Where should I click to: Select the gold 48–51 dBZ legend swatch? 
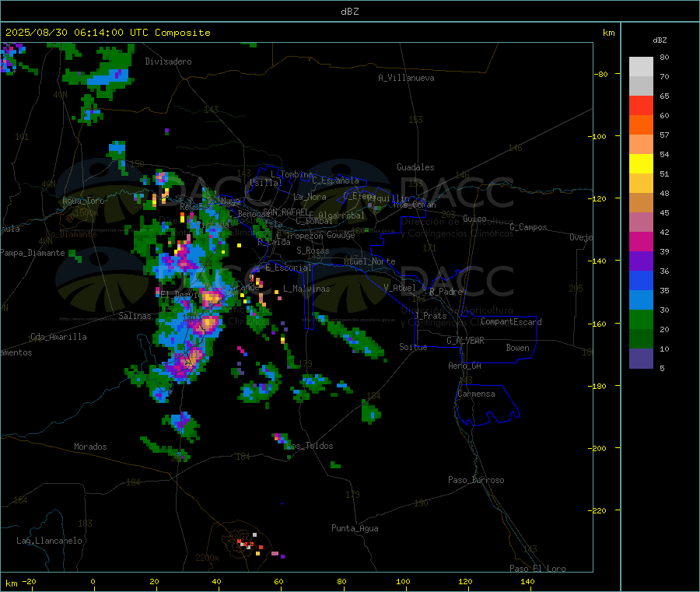(x=641, y=184)
